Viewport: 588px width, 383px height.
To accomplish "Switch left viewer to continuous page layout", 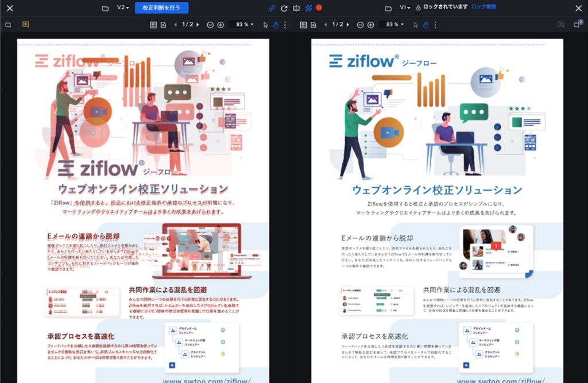I will (153, 25).
